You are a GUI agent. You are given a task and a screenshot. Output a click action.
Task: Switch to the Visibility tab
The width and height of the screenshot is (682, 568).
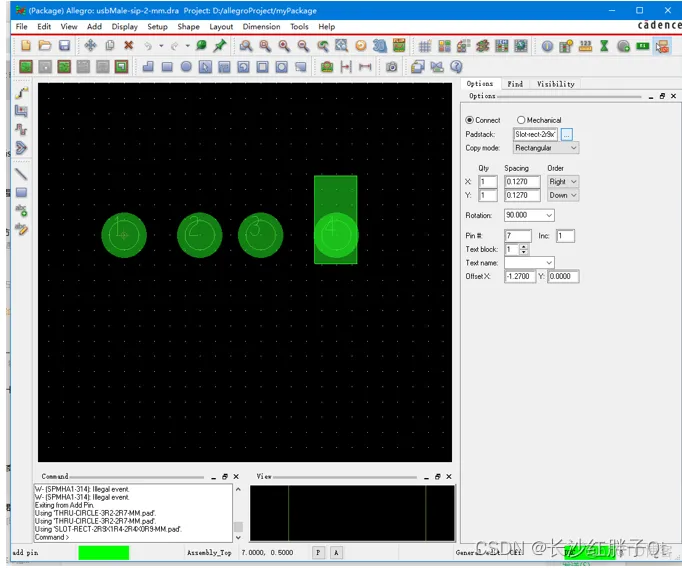[x=555, y=84]
